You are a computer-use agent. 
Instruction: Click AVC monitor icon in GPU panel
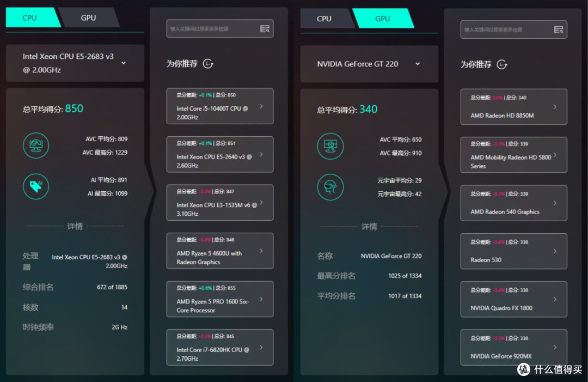coord(330,146)
